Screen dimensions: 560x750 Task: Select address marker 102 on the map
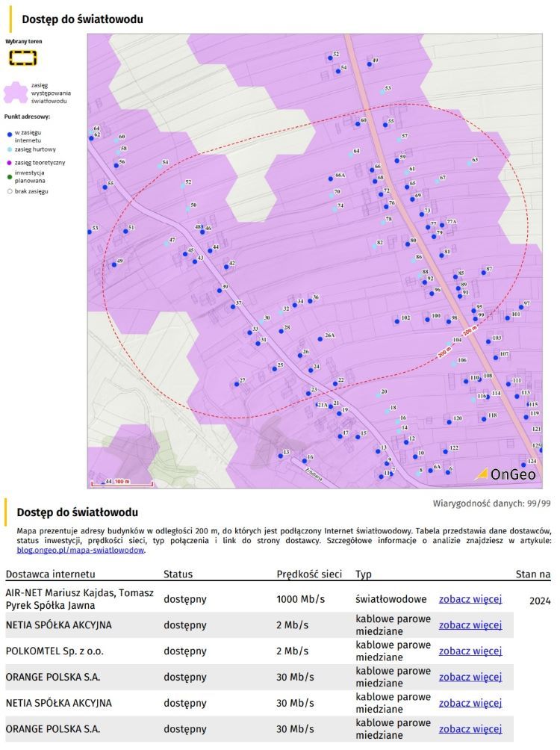397,321
